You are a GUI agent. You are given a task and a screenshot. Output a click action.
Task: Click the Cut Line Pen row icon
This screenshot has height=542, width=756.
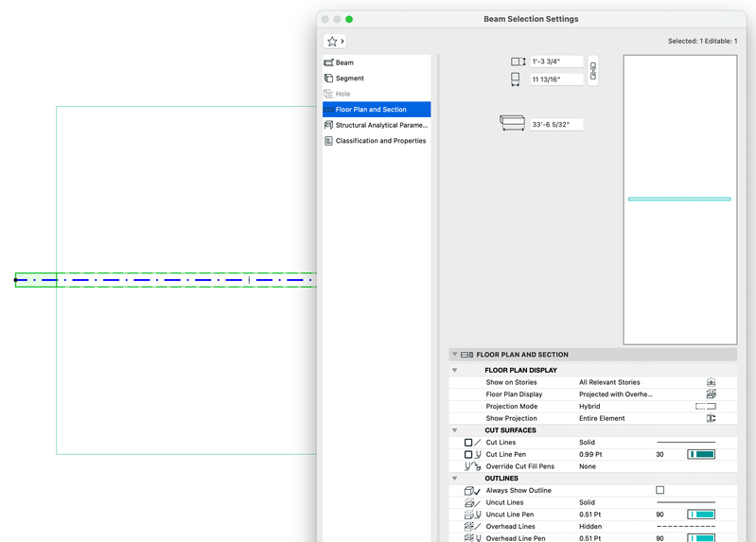[472, 454]
